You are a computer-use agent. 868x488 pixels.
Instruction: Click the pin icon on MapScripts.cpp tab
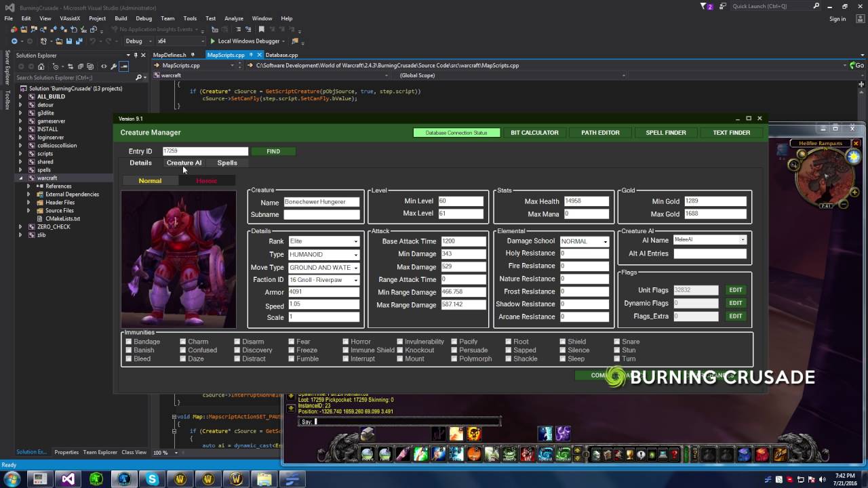pyautogui.click(x=250, y=55)
